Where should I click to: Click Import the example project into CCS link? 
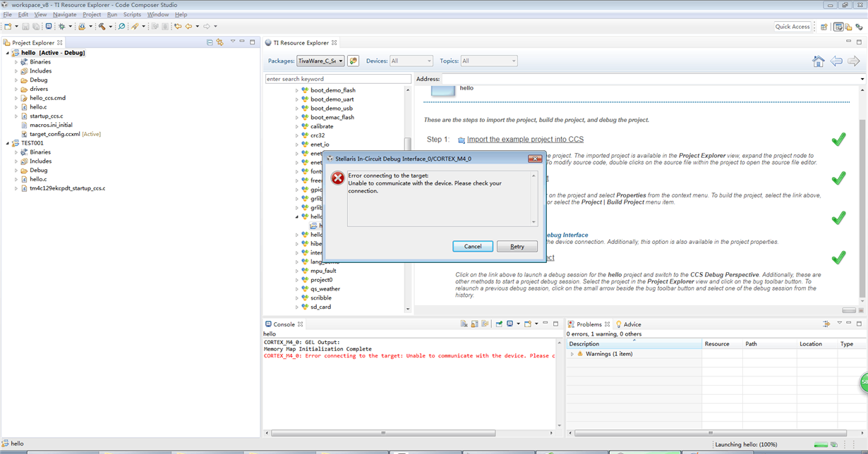pos(525,140)
